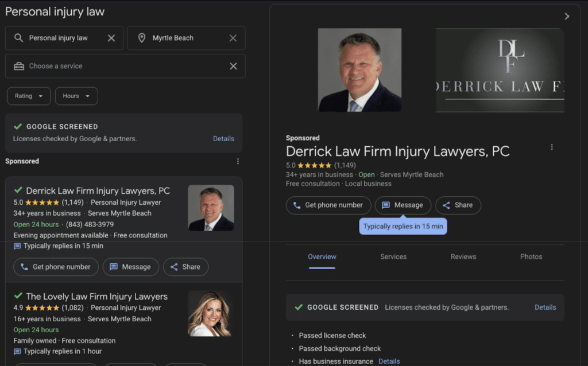
Task: Click the Passed background check item
Action: (x=340, y=349)
